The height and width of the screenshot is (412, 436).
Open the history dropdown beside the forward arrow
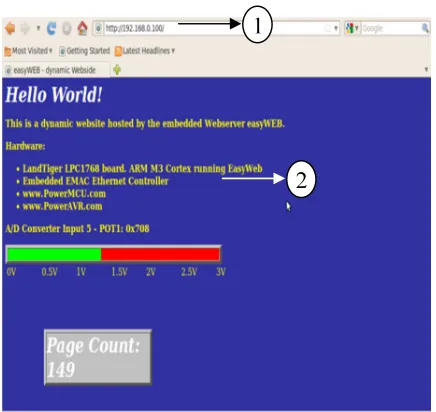click(x=38, y=28)
